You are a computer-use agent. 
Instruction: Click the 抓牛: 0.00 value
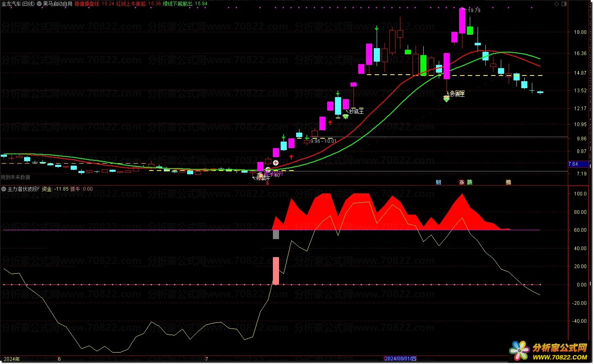pyautogui.click(x=82, y=189)
